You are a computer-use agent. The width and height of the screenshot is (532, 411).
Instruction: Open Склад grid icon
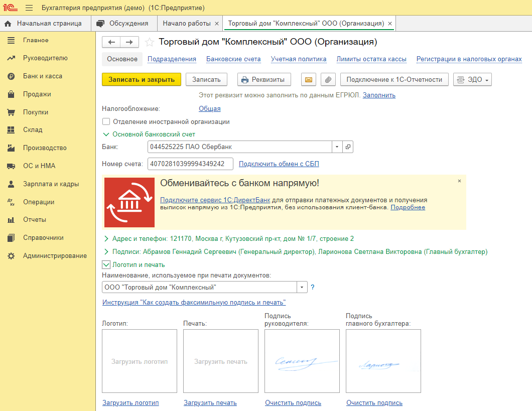(x=11, y=130)
